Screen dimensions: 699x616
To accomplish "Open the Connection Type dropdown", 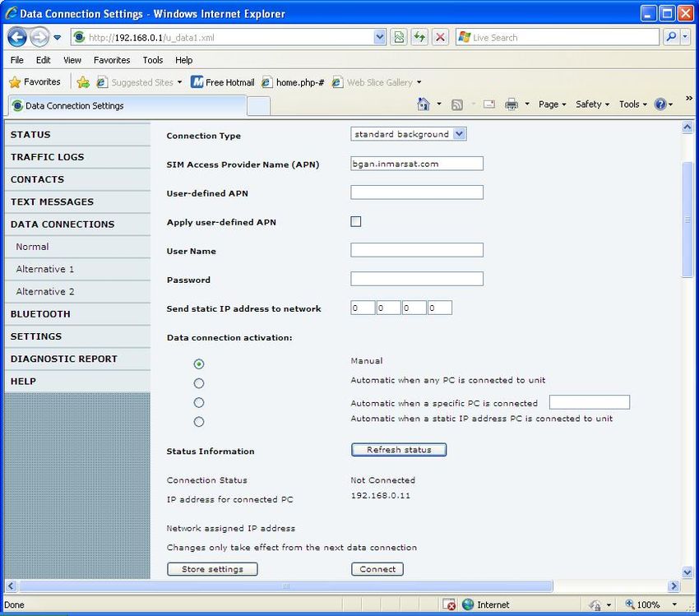I will [x=409, y=134].
